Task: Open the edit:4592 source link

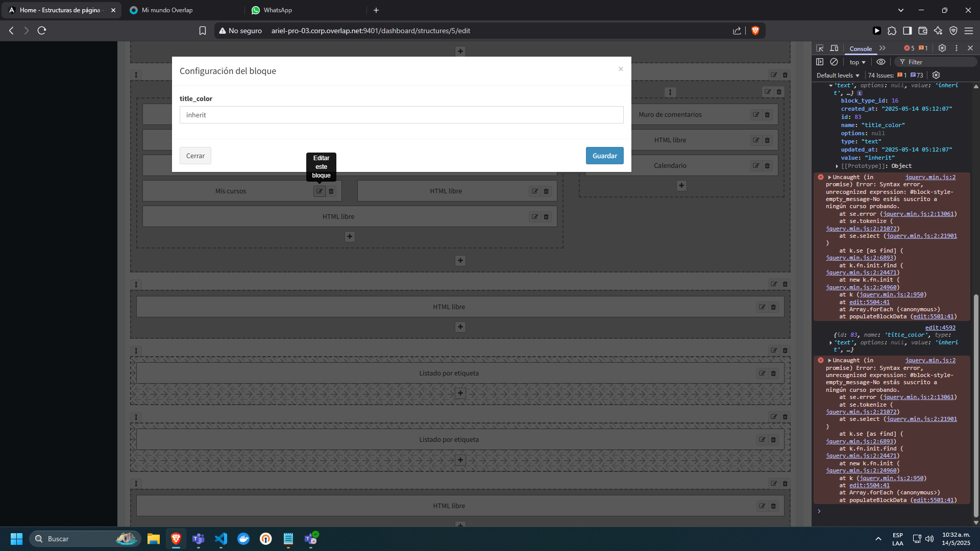Action: coord(940,328)
